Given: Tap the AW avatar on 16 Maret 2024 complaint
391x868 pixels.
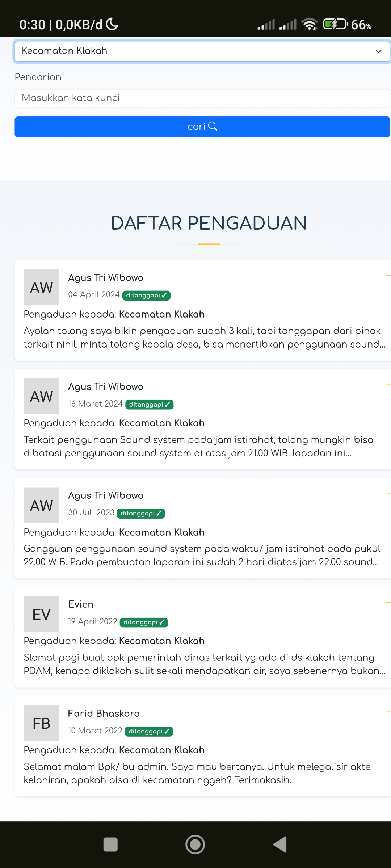Looking at the screenshot, I should (41, 396).
